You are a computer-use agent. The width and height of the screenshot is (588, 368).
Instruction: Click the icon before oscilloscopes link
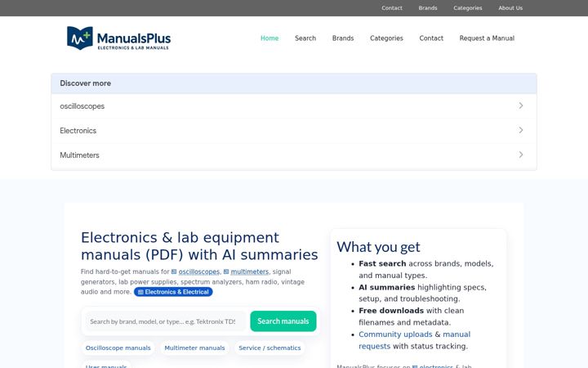point(174,272)
